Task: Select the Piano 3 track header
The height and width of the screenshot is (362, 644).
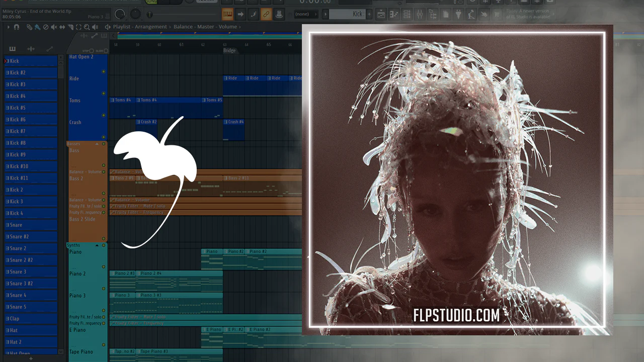Action: coord(88,302)
